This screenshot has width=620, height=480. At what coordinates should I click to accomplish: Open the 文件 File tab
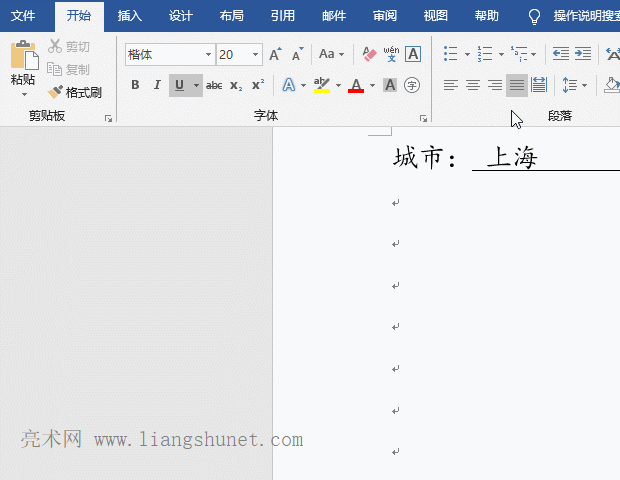click(x=23, y=16)
